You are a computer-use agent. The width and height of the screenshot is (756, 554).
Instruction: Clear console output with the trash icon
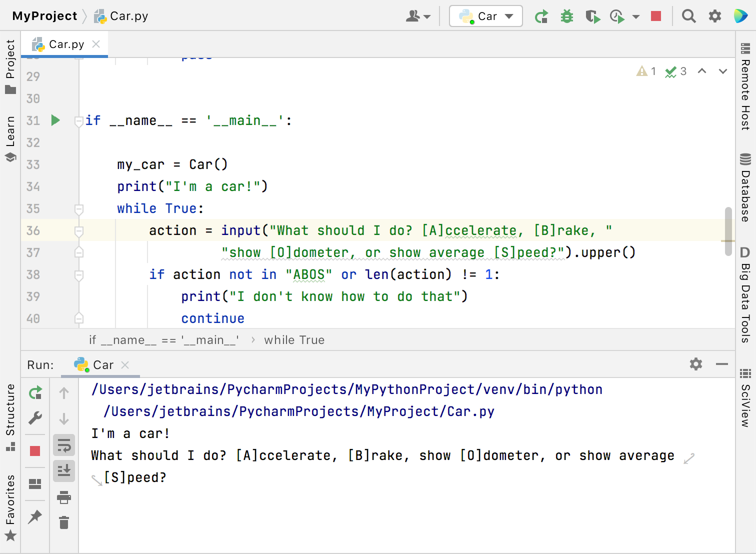(x=64, y=522)
